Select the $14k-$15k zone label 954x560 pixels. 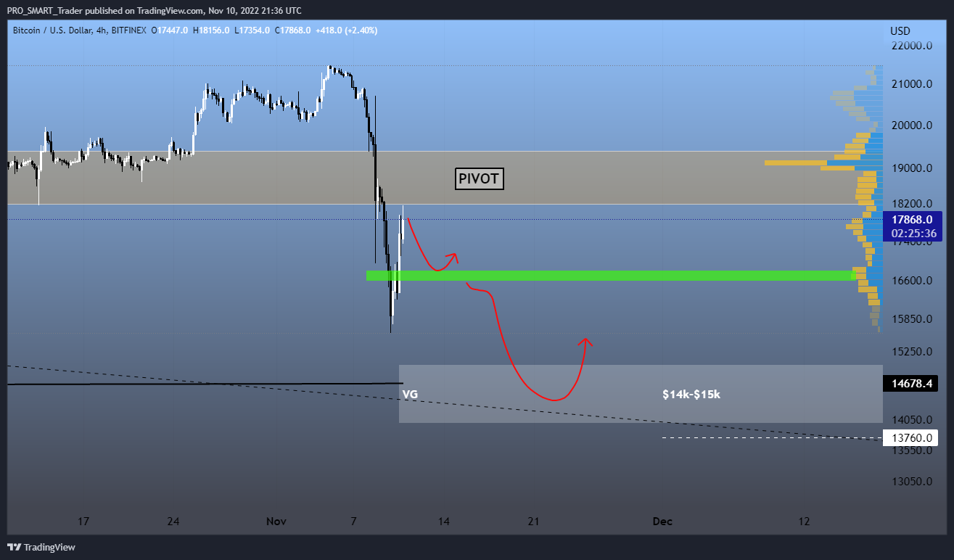[x=691, y=395]
